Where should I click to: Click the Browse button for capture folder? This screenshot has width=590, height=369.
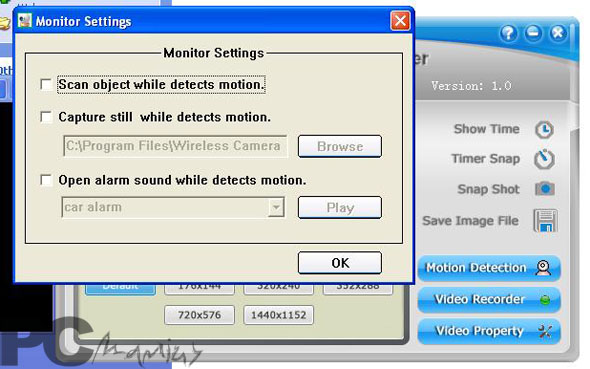pyautogui.click(x=340, y=146)
